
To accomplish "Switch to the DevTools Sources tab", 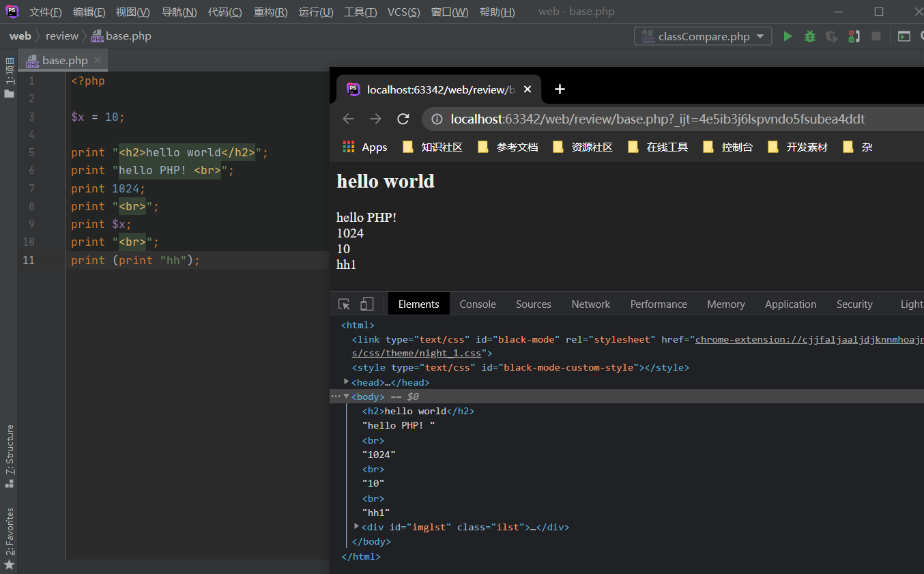I will tap(534, 304).
